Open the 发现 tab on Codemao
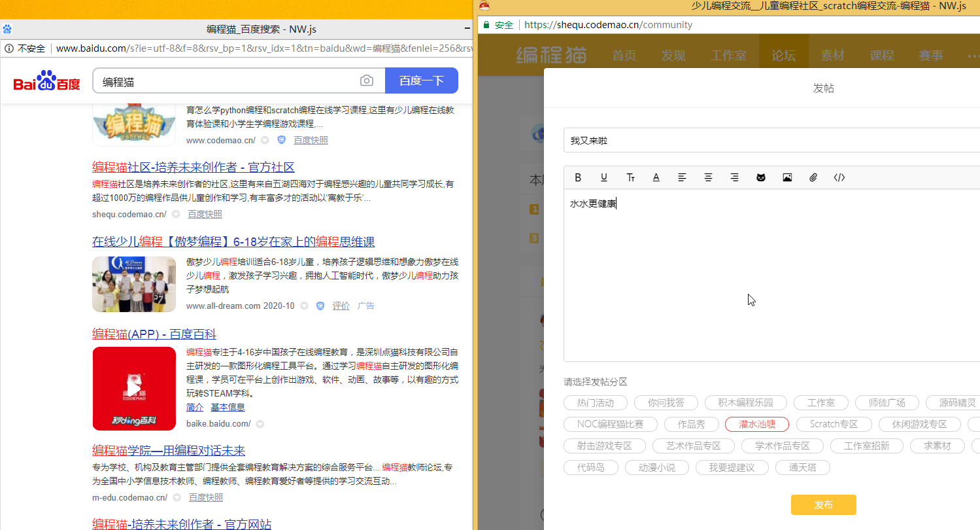The width and height of the screenshot is (980, 530). pyautogui.click(x=673, y=56)
